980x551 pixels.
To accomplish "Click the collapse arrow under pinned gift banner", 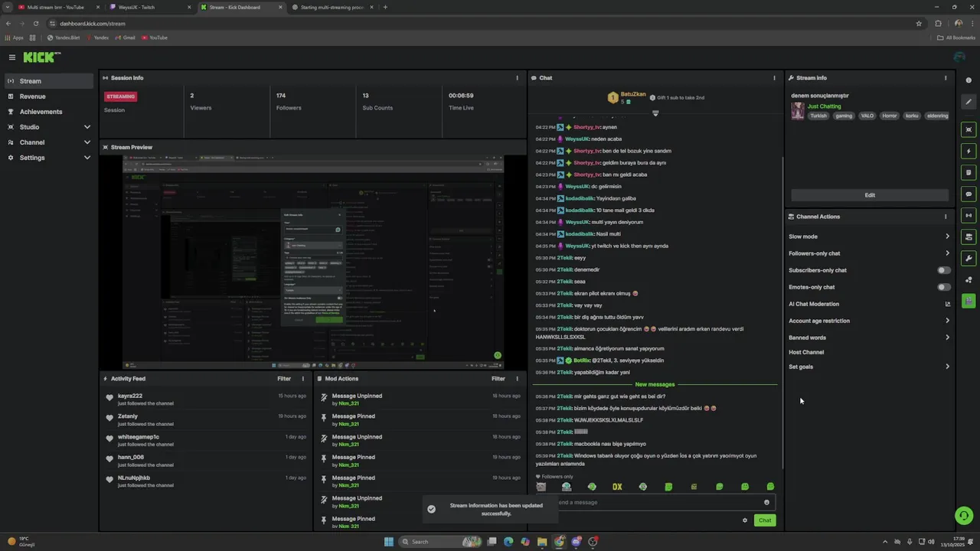I will click(x=655, y=113).
